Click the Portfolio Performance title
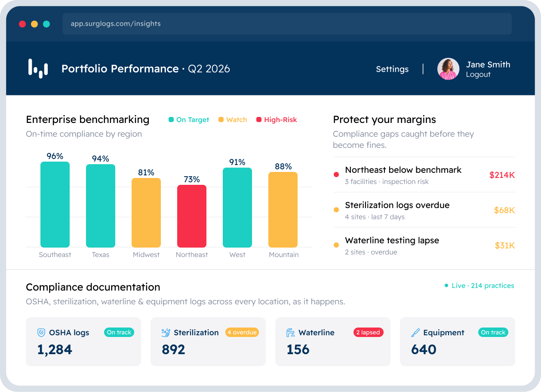Viewport: 541px width, 392px height. pos(120,69)
